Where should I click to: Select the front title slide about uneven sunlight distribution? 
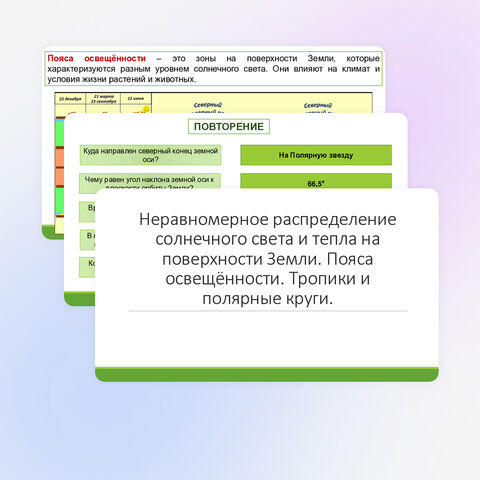267,285
